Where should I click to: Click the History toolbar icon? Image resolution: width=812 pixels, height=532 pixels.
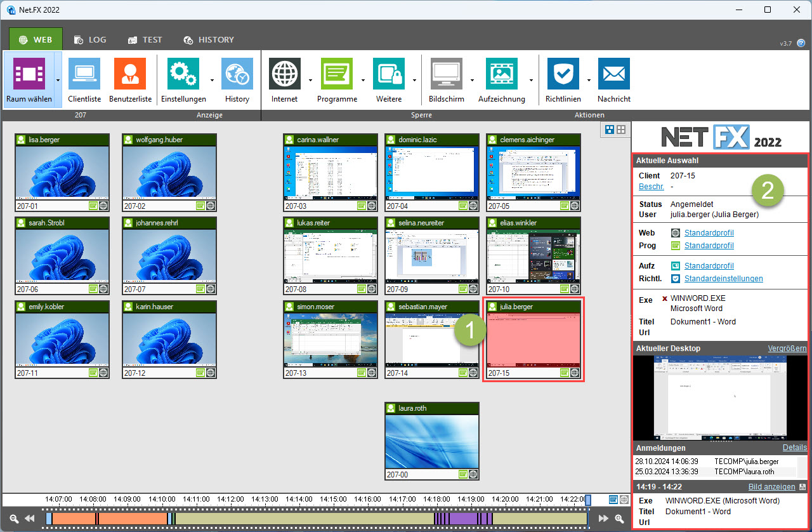tap(237, 80)
